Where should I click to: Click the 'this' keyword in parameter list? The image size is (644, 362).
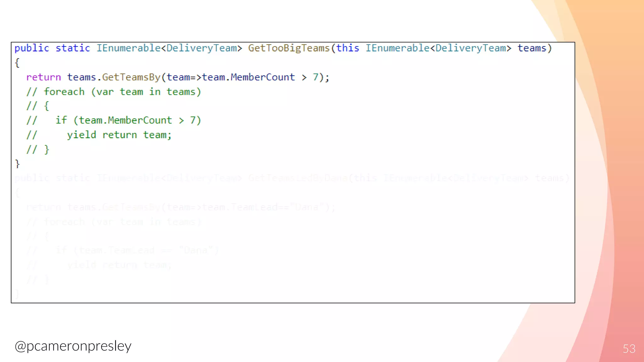click(x=347, y=48)
